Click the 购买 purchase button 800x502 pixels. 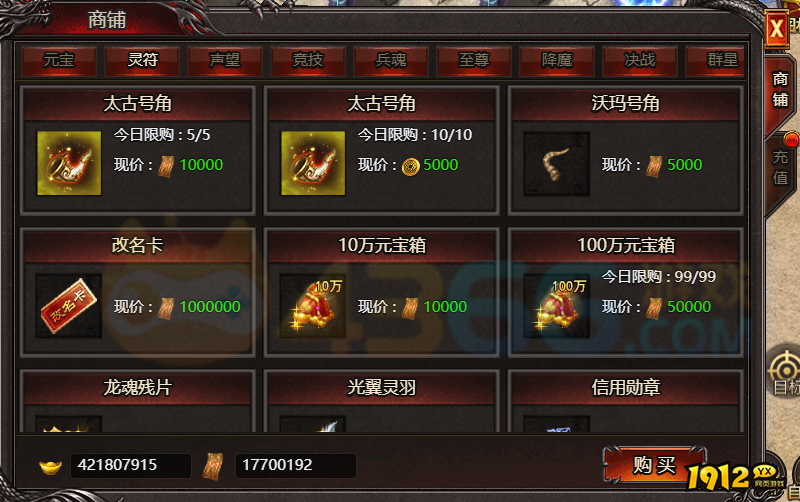[655, 465]
